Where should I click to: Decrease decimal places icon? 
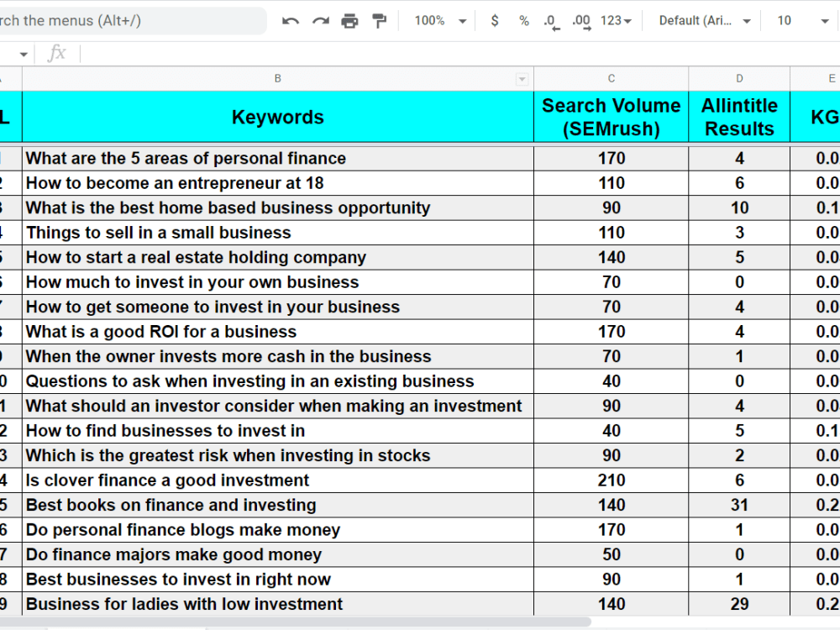point(551,22)
